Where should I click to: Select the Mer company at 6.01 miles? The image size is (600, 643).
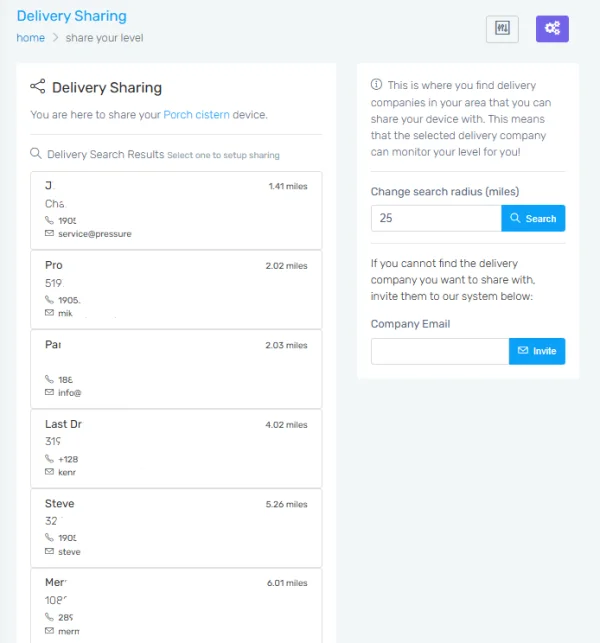176,606
